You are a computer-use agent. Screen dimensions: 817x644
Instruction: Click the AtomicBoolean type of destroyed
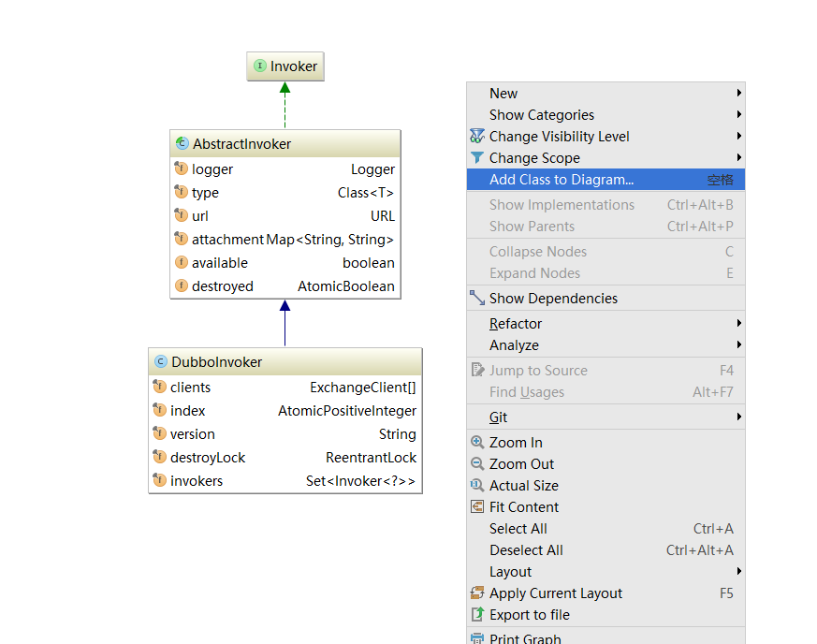click(x=346, y=286)
